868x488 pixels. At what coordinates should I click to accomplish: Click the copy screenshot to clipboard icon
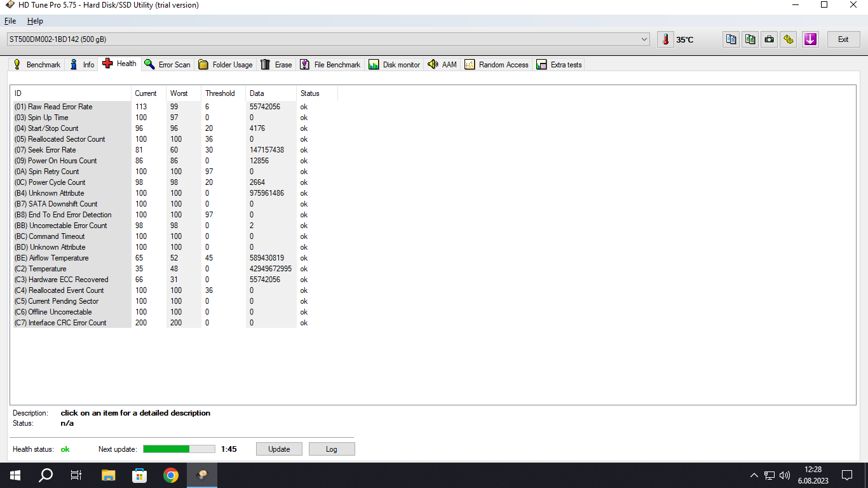click(x=750, y=39)
